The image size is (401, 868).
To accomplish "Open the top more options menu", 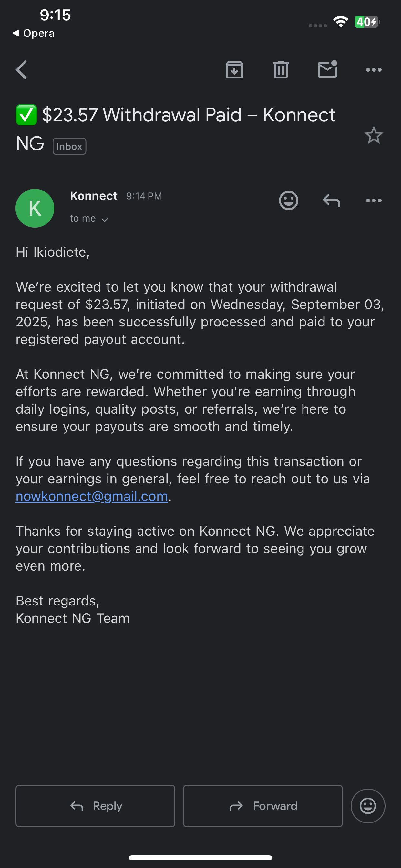I will (374, 70).
